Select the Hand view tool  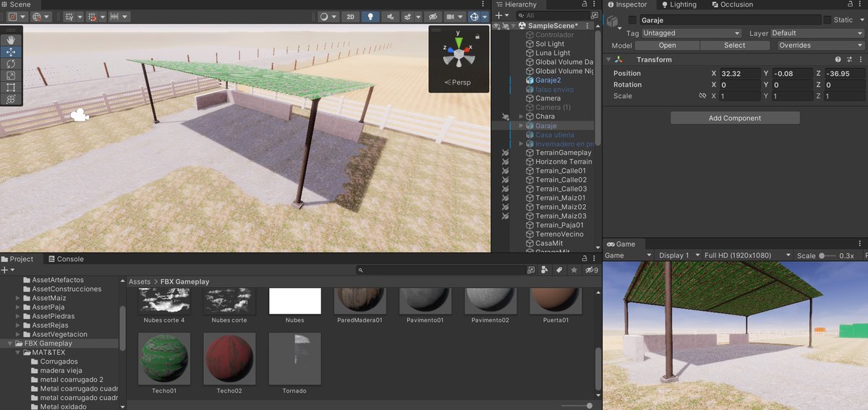[x=11, y=40]
